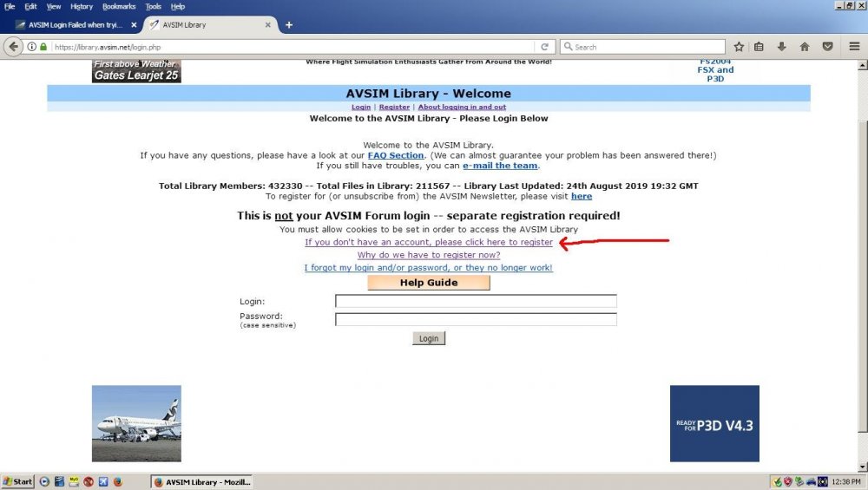
Task: Show bookmarks list icon in the toolbar
Action: pos(759,47)
